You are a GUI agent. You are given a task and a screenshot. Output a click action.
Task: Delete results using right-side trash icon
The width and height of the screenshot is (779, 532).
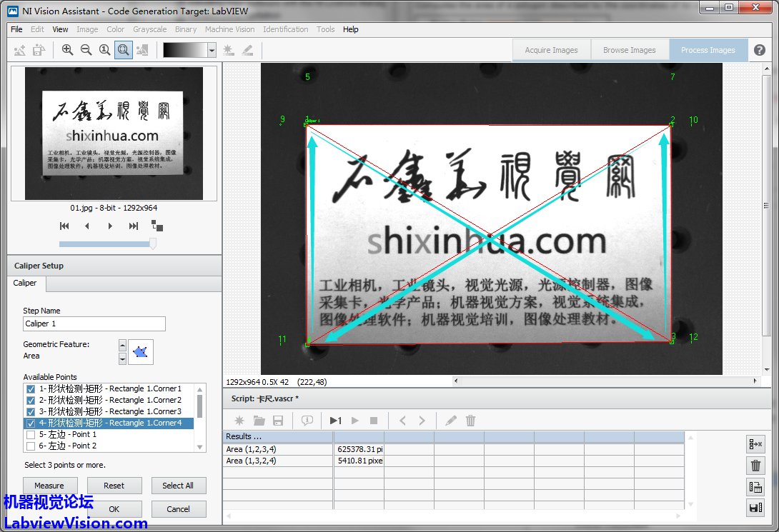pos(755,466)
